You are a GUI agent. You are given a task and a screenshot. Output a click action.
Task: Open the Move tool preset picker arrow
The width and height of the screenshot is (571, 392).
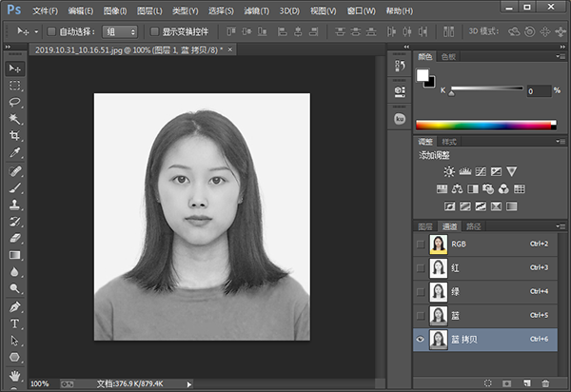pos(36,31)
